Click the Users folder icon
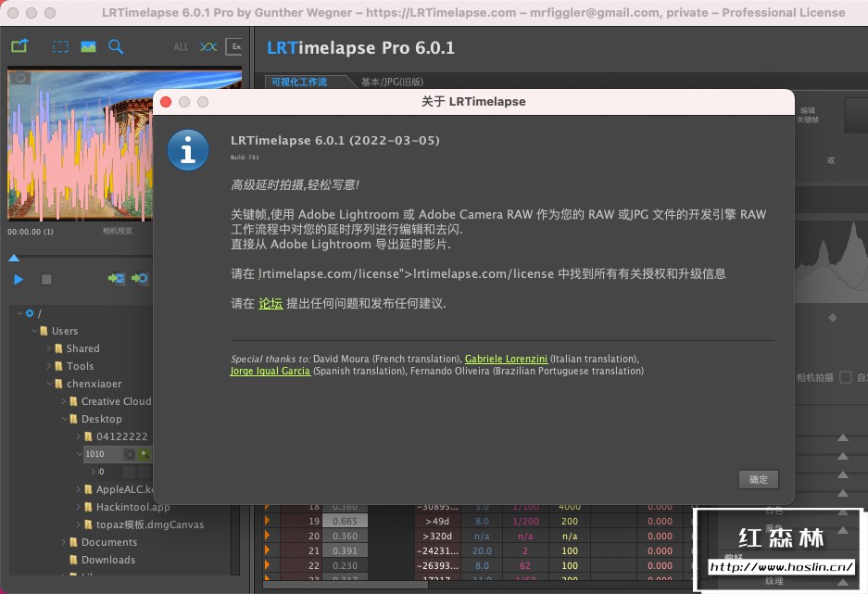This screenshot has width=868, height=594. tap(44, 331)
